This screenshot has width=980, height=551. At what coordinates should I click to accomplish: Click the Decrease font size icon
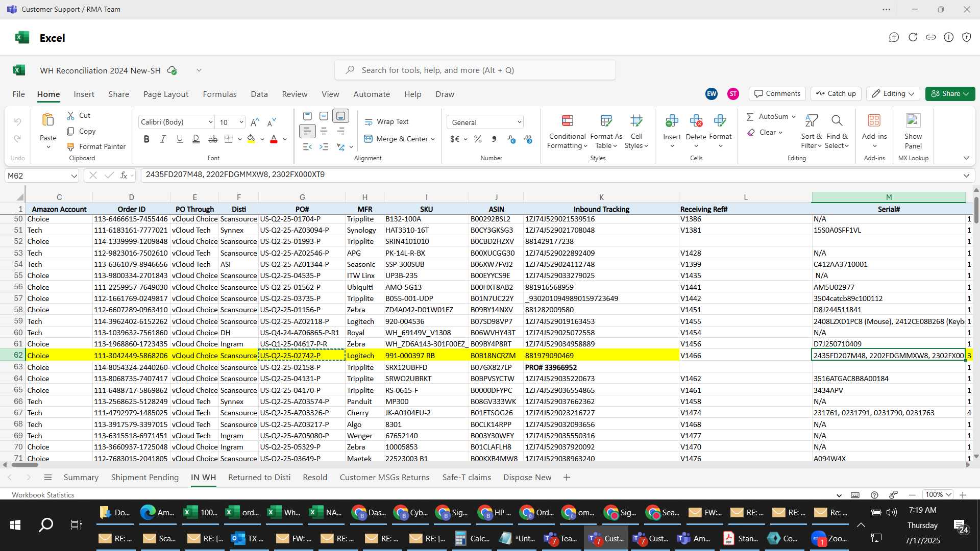click(272, 122)
